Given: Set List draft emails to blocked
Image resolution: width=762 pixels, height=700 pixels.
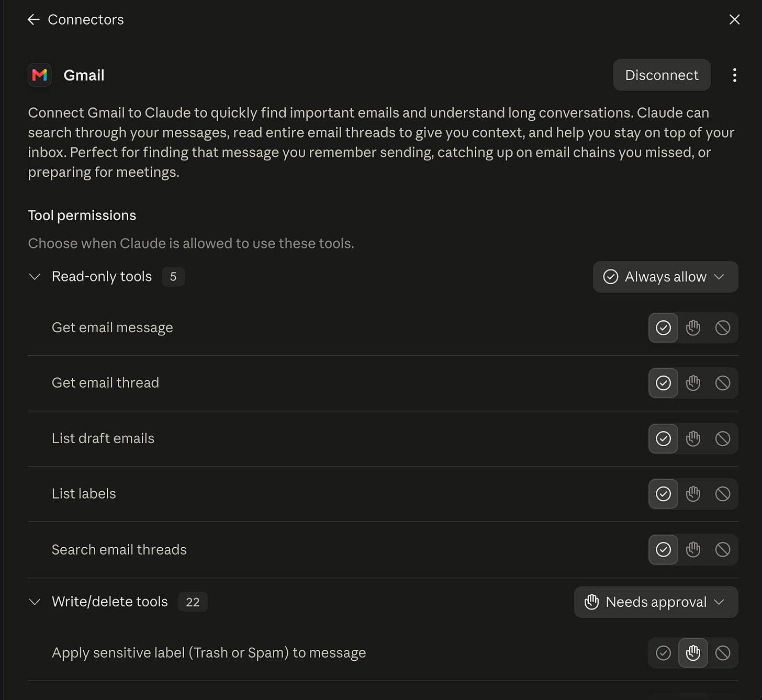Looking at the screenshot, I should point(723,439).
